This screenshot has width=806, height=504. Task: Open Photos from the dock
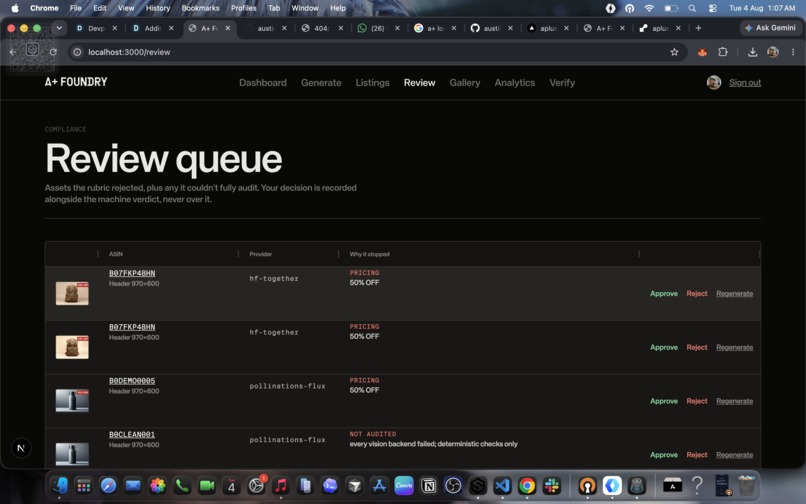[157, 485]
